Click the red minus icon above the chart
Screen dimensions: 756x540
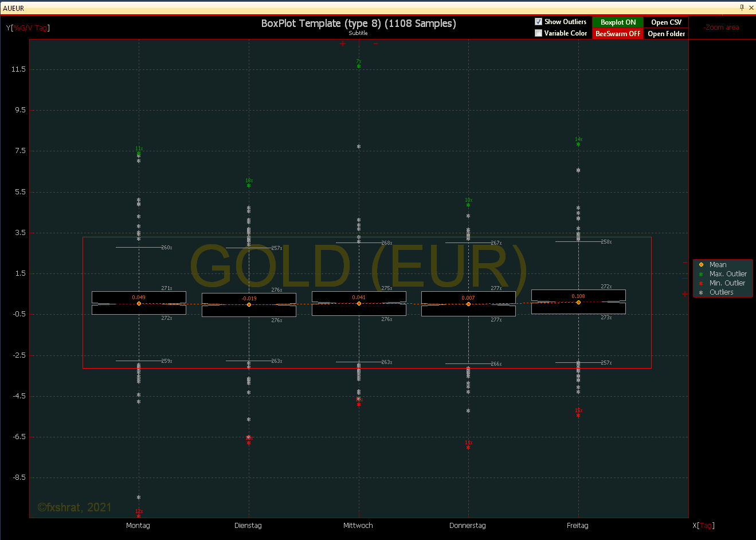coord(375,44)
